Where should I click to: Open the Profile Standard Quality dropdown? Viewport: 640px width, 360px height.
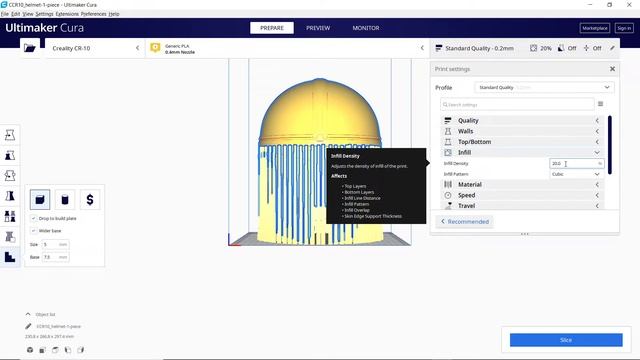click(544, 87)
